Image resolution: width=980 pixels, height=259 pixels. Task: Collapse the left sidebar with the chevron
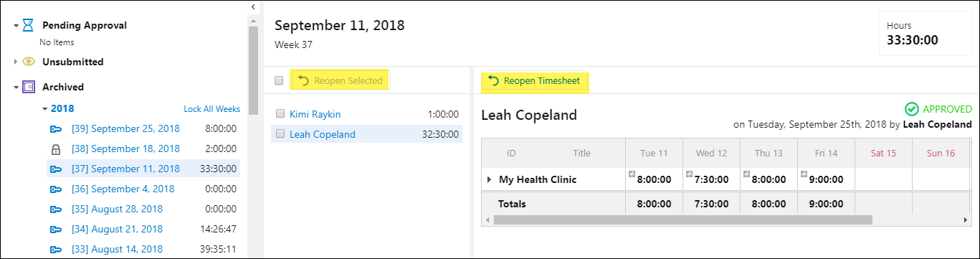click(x=253, y=6)
